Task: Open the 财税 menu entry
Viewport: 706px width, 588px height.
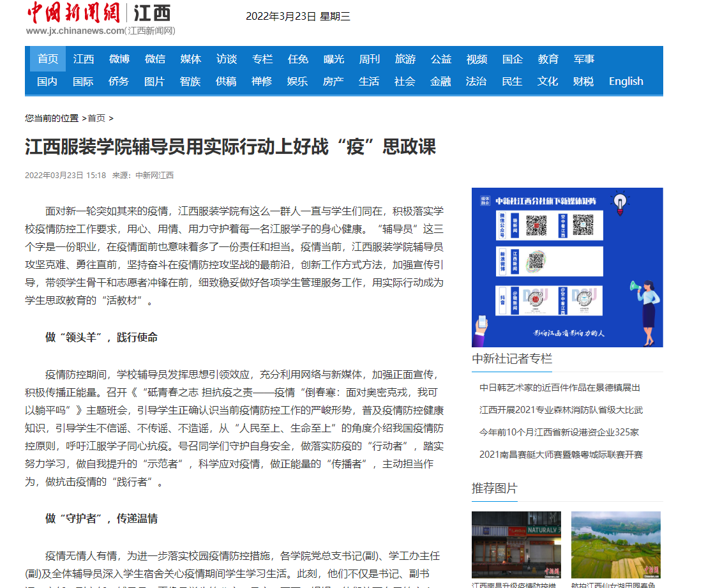Action: coord(583,82)
